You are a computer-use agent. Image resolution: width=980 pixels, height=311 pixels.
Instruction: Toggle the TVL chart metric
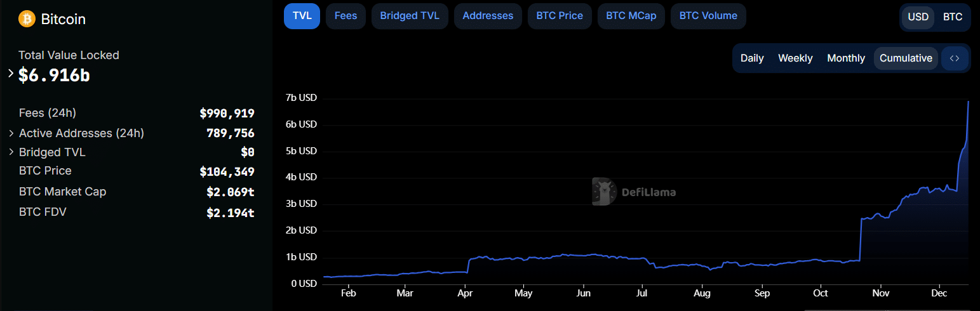(x=302, y=16)
